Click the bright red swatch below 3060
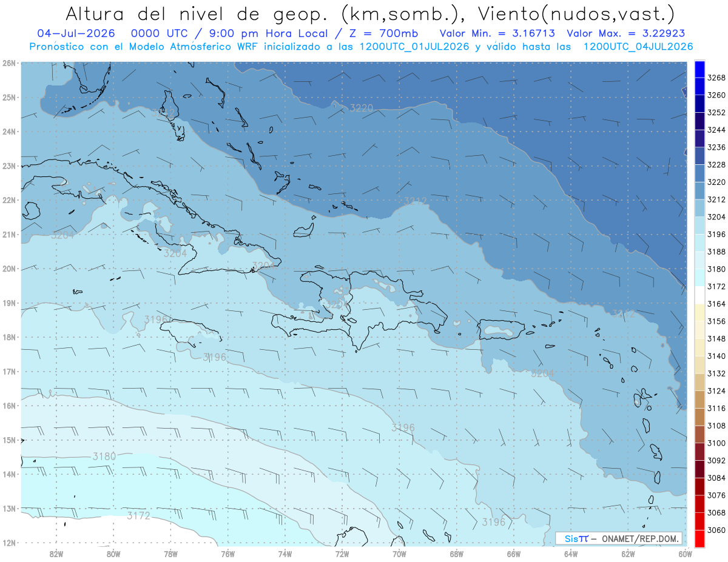Viewport: 728px width, 562px height. (x=699, y=538)
